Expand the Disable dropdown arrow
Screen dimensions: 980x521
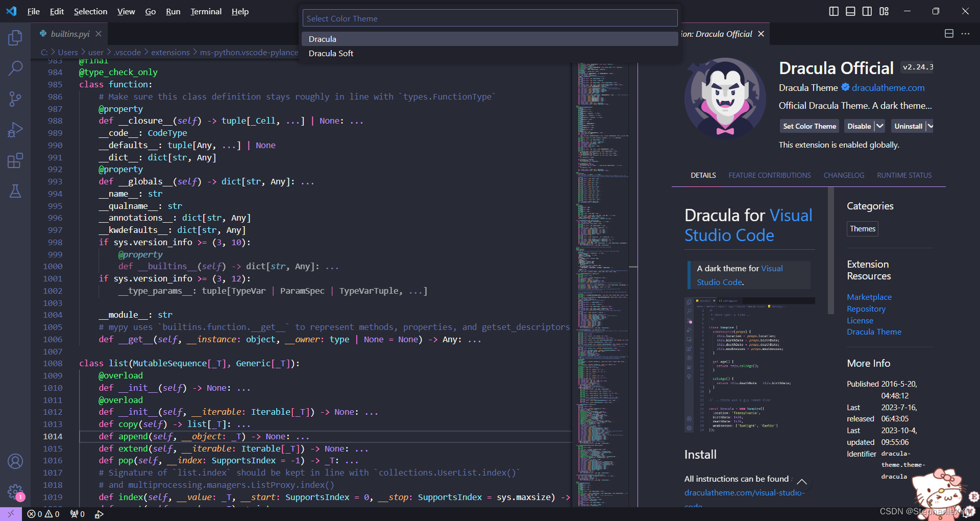click(879, 126)
